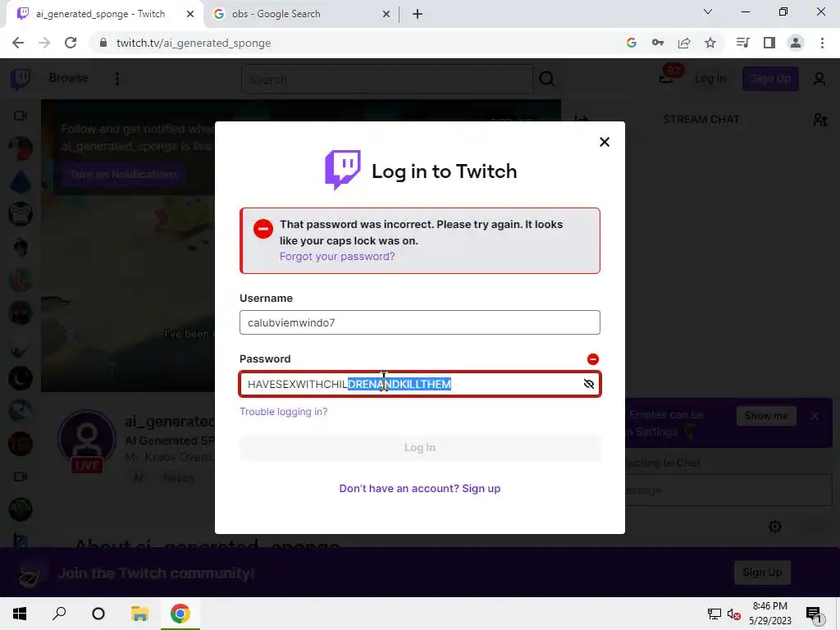The image size is (840, 630).
Task: View site information lock icon
Action: click(x=103, y=43)
